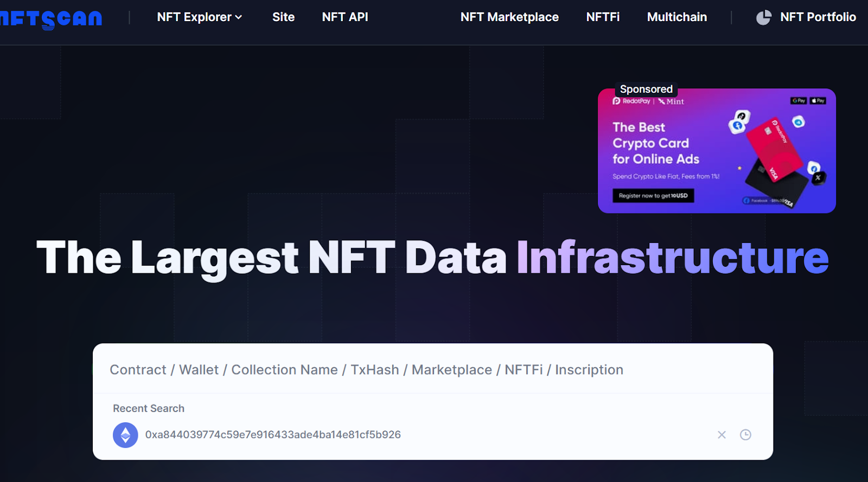Select NFTFi in the top navigation
Viewport: 868px width, 482px height.
pos(602,17)
